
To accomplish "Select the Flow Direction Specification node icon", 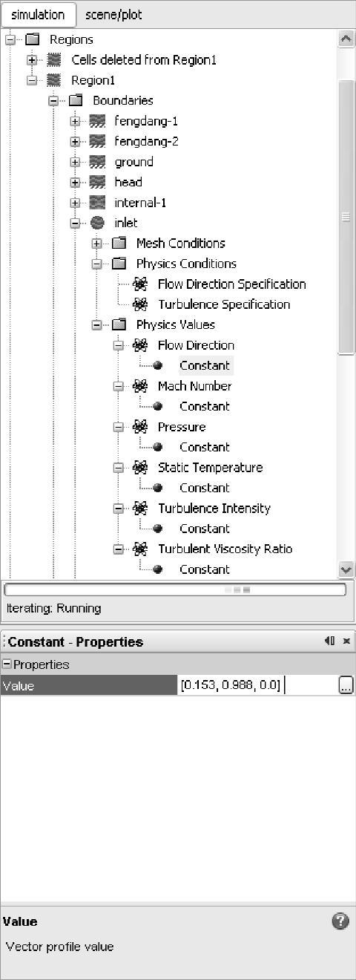I will pyautogui.click(x=140, y=284).
